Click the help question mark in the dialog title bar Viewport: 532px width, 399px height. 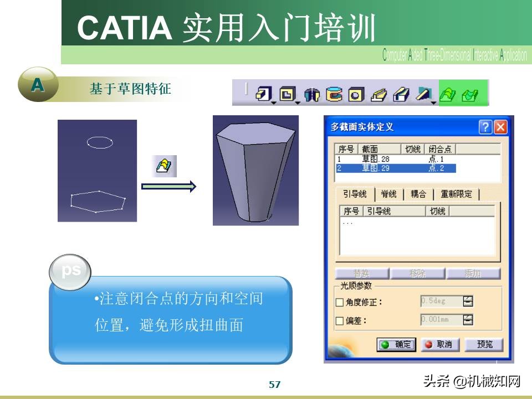point(485,127)
